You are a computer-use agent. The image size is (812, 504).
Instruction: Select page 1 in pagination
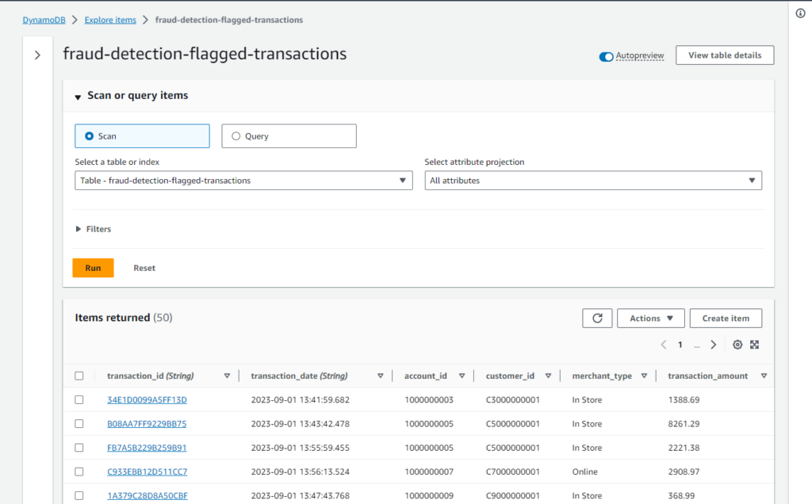(x=680, y=345)
